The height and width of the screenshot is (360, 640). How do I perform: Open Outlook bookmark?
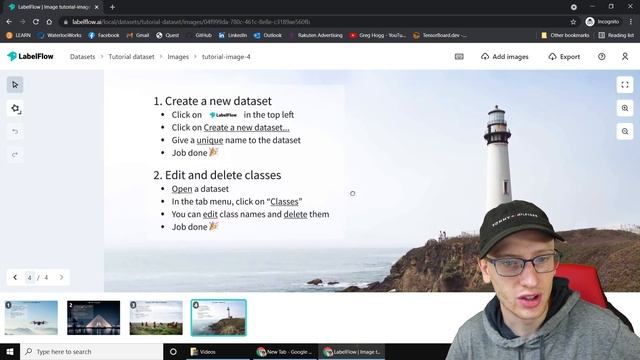pos(268,36)
